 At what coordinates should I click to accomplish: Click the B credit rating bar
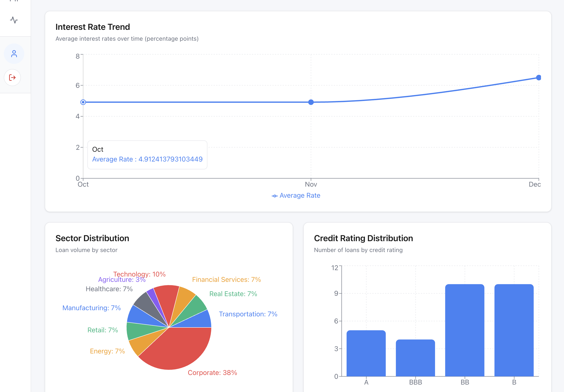click(x=514, y=330)
